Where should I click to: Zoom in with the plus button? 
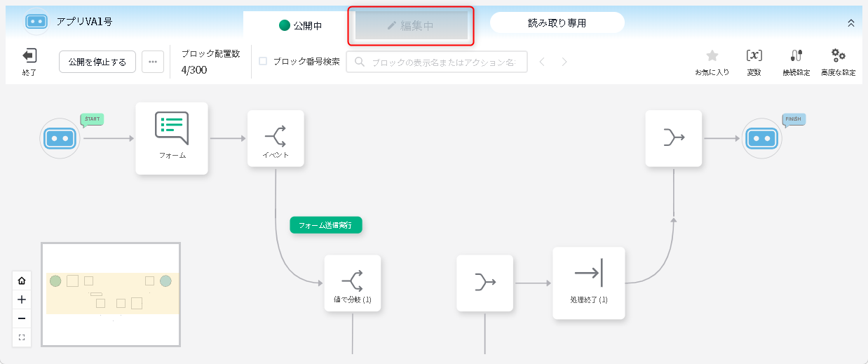pos(22,299)
